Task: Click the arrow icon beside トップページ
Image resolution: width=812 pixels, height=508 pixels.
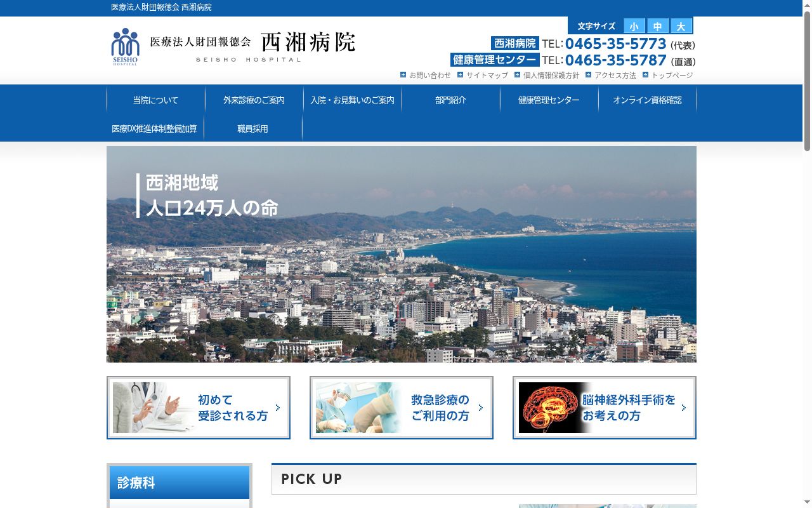Action: [x=646, y=75]
